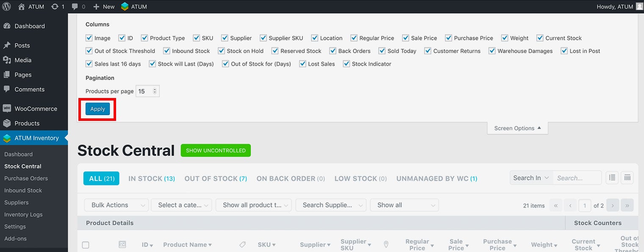Toggle the Reserved Stock column checkbox
644x252 pixels.
coord(275,51)
